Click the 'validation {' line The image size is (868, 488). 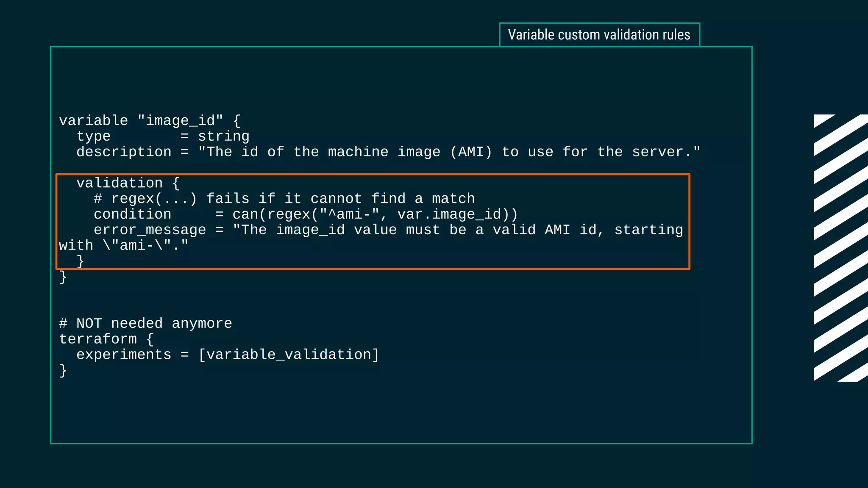pyautogui.click(x=128, y=183)
